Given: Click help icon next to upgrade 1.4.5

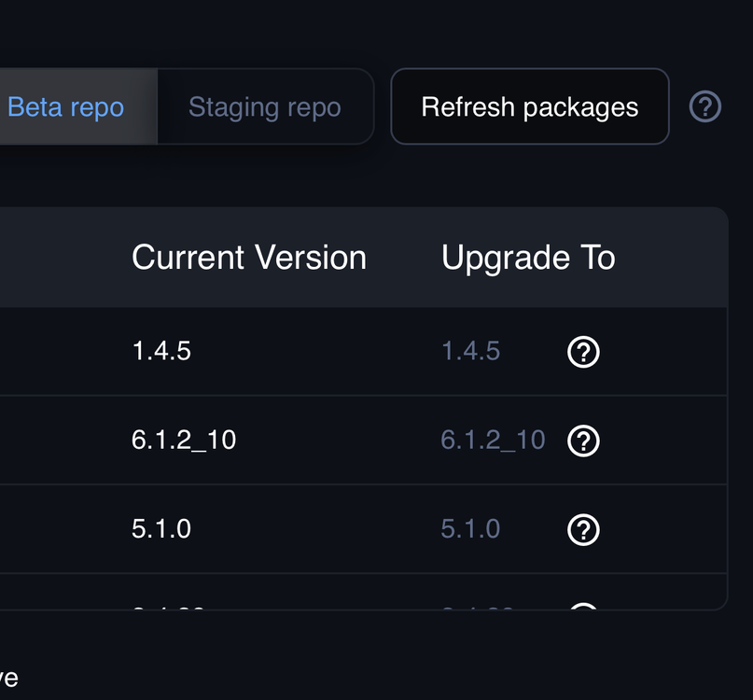Looking at the screenshot, I should tap(583, 352).
